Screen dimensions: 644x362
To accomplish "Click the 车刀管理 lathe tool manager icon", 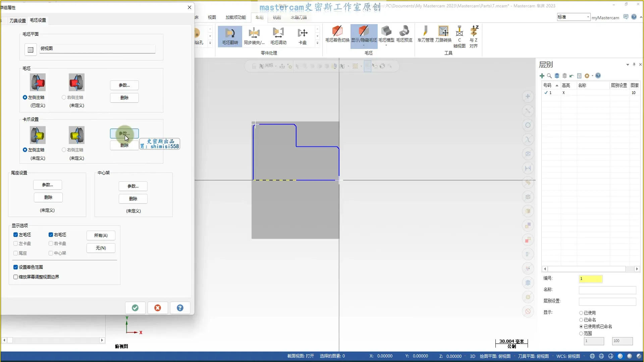I will point(425,31).
